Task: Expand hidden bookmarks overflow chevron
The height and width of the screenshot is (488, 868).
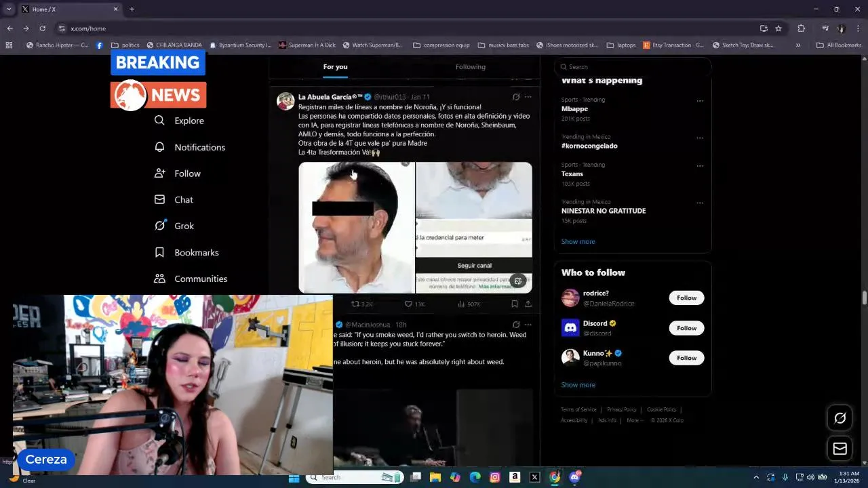Action: (798, 45)
